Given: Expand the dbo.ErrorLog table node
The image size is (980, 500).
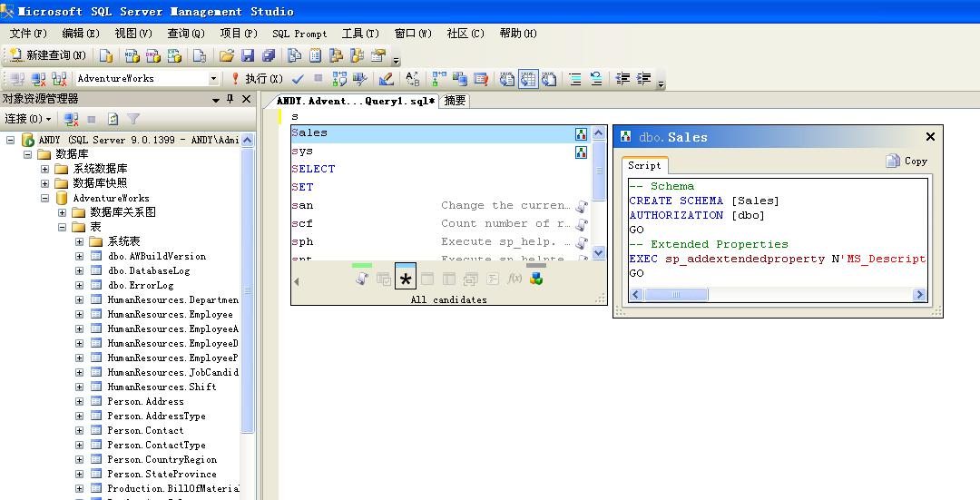Looking at the screenshot, I should (79, 286).
